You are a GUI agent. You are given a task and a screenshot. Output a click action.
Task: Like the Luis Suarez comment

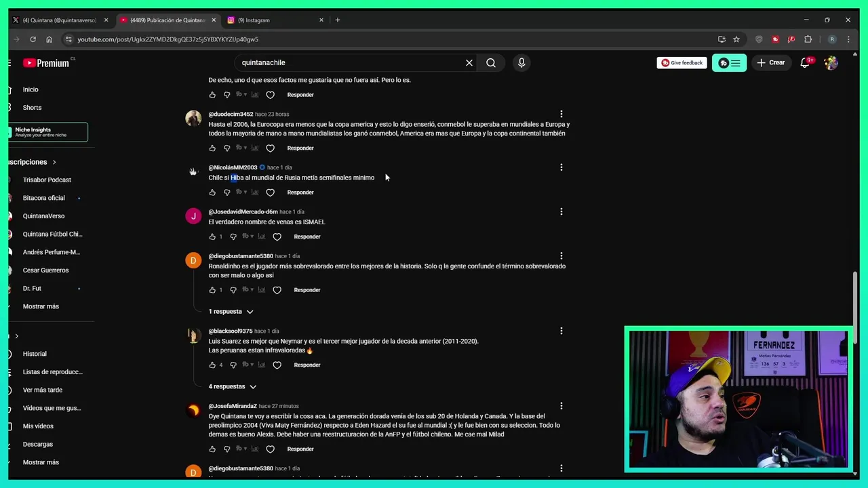click(212, 365)
